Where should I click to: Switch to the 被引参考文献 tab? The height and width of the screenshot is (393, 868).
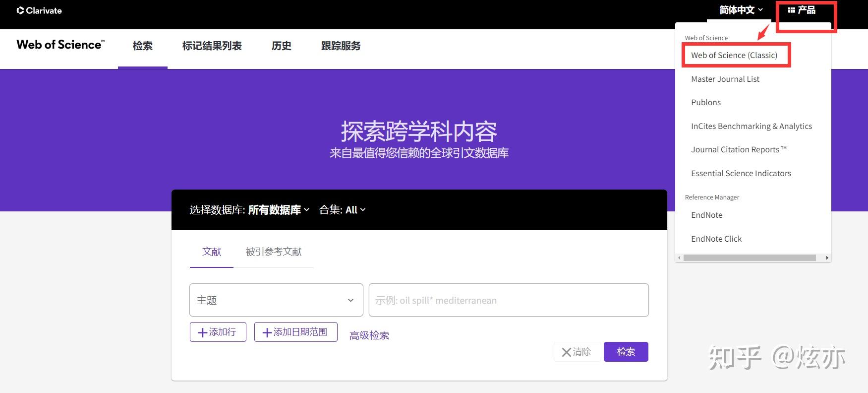(274, 252)
